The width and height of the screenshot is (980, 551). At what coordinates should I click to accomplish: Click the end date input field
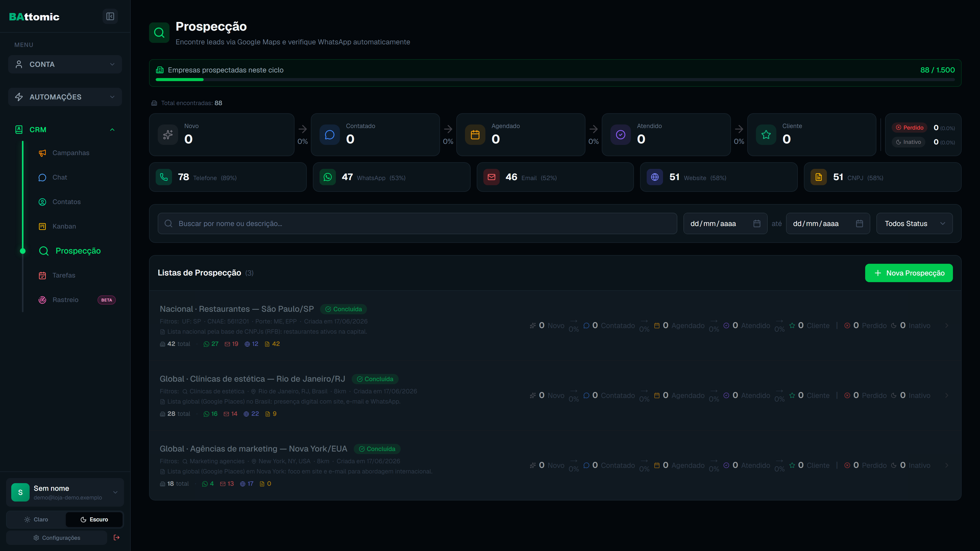coord(828,224)
